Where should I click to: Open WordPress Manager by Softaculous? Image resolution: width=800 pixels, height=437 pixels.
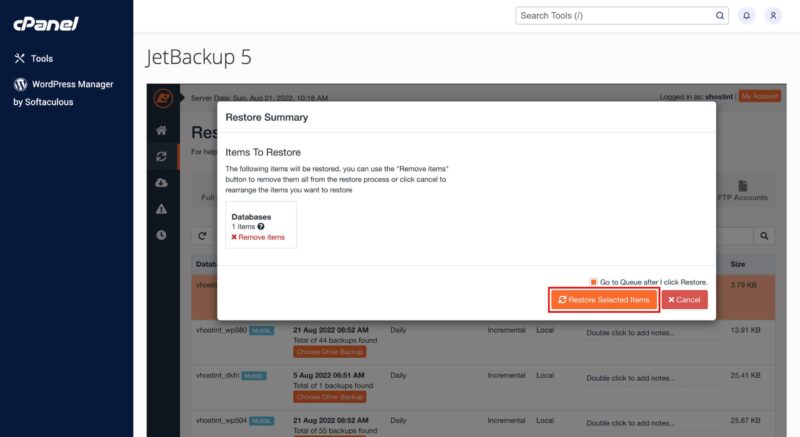[64, 92]
